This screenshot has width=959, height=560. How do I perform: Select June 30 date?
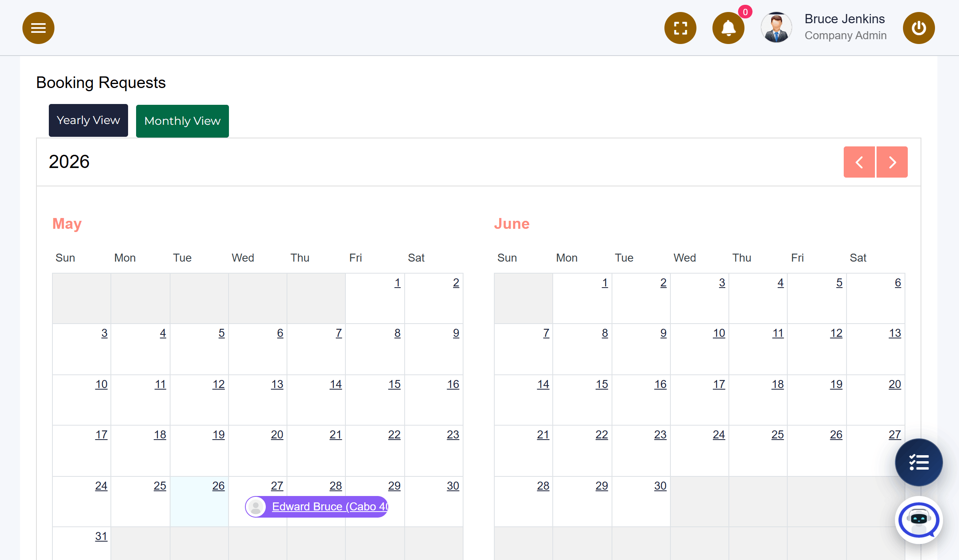click(x=660, y=486)
